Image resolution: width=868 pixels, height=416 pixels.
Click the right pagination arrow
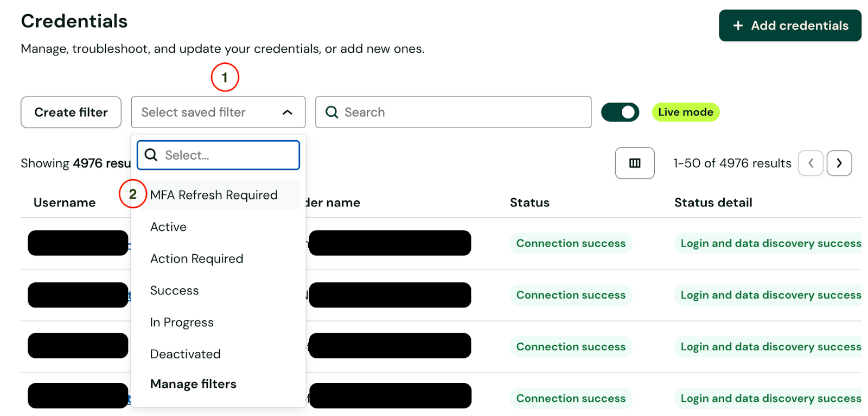click(x=839, y=163)
